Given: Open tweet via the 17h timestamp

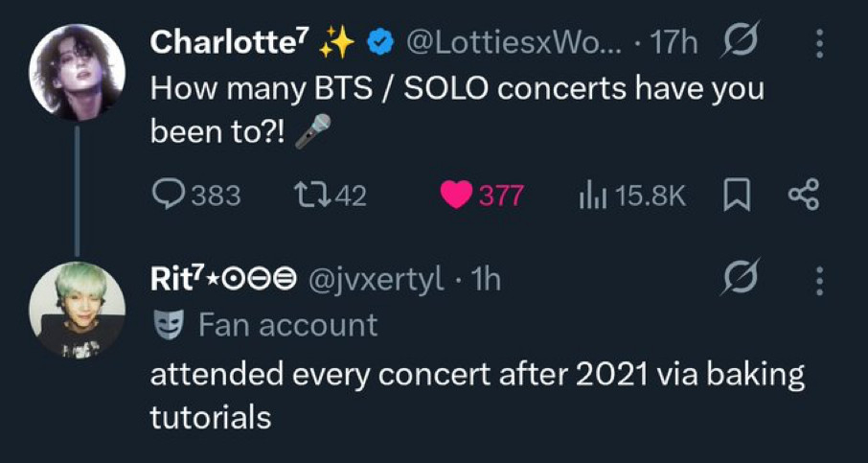Looking at the screenshot, I should click(x=674, y=43).
